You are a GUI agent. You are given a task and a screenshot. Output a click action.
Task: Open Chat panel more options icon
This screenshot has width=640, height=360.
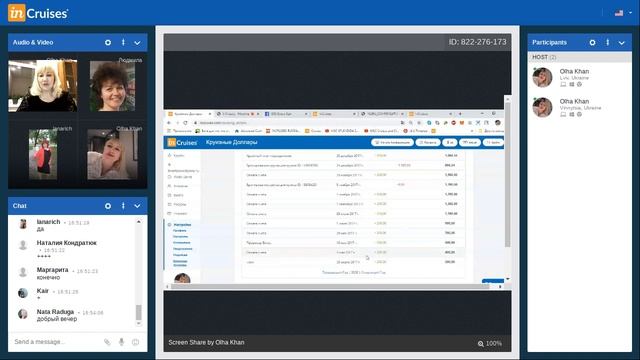tap(123, 206)
